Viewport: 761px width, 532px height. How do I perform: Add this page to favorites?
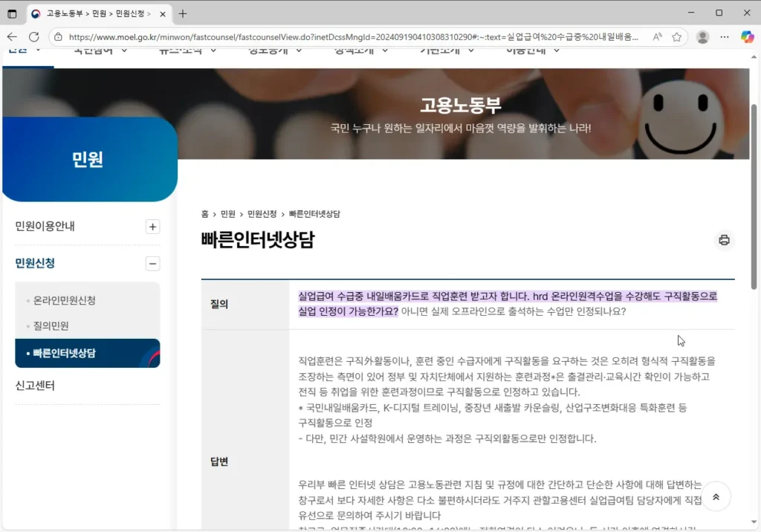pyautogui.click(x=676, y=37)
